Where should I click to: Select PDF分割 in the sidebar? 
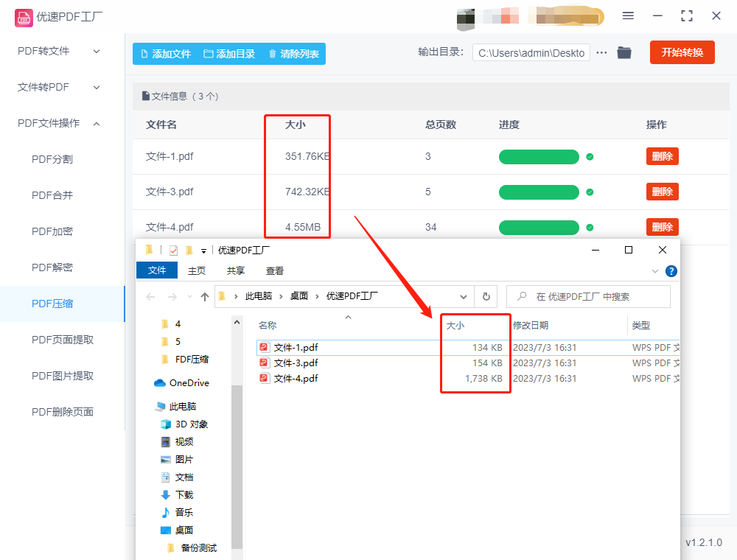pos(52,159)
